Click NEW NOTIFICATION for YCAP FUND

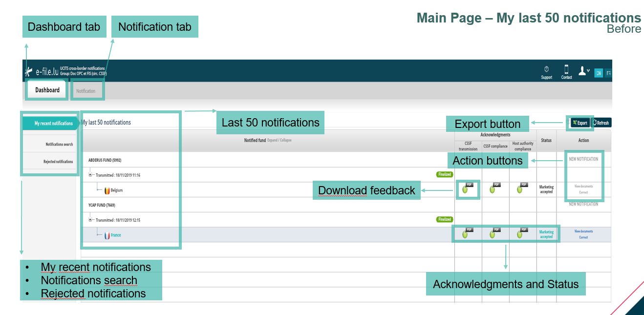(583, 204)
